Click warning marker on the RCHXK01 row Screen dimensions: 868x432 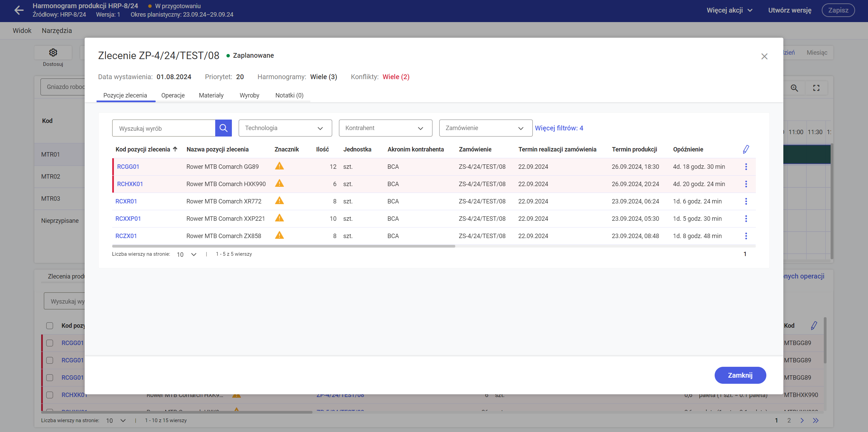coord(279,183)
